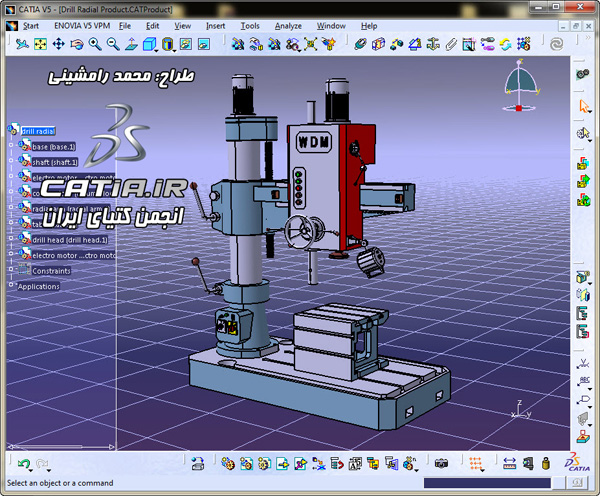Toggle Swap Visible Space icon

[204, 44]
